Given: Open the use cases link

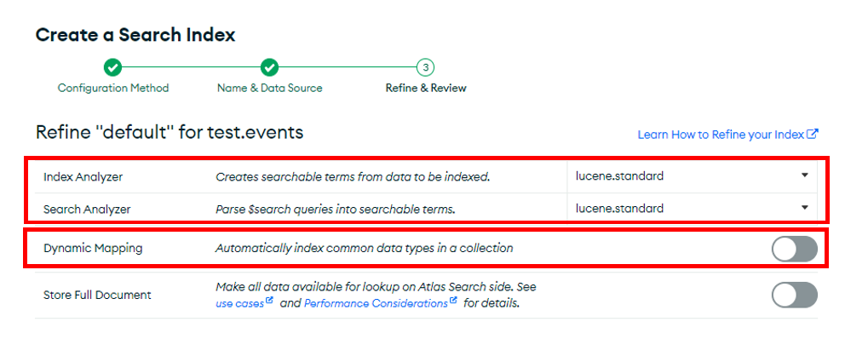Looking at the screenshot, I should (239, 303).
